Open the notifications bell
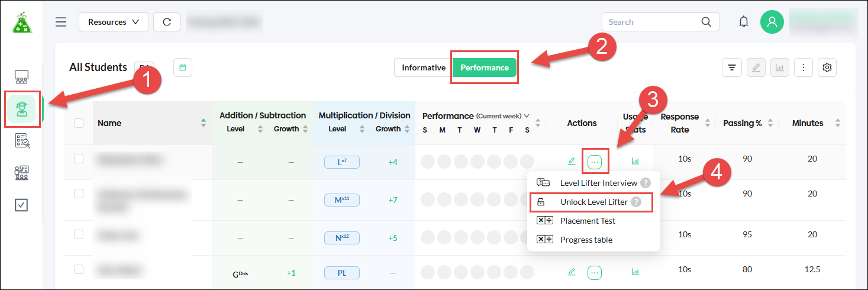Viewport: 868px width, 290px height. point(744,22)
